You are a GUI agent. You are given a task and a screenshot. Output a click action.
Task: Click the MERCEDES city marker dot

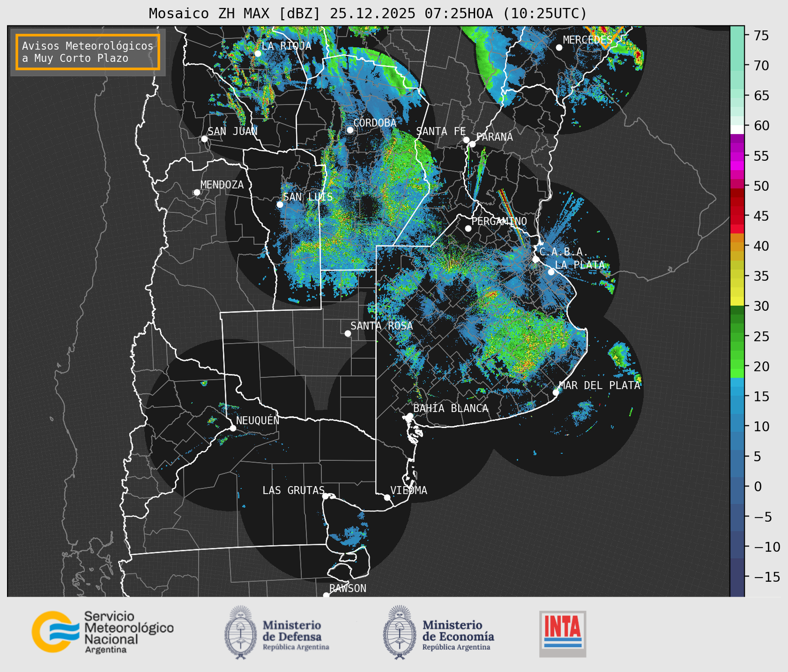click(x=559, y=48)
